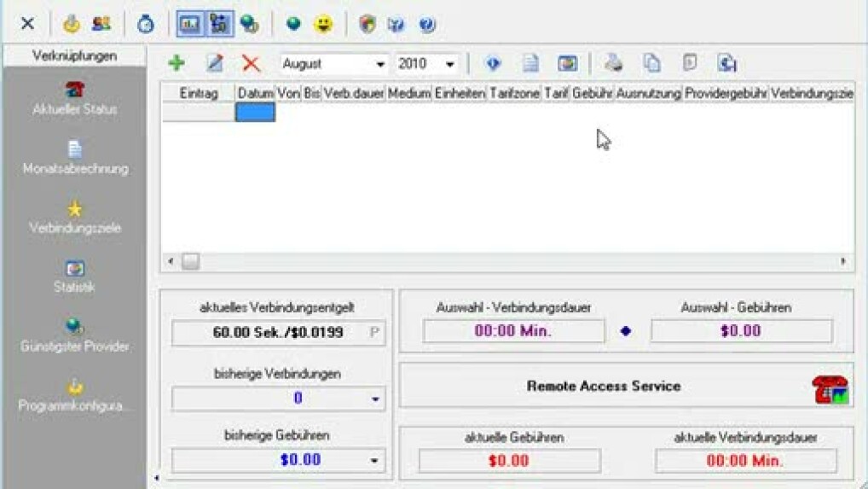The height and width of the screenshot is (489, 868).
Task: Select the highlighted Datum cell in table
Action: coord(255,112)
